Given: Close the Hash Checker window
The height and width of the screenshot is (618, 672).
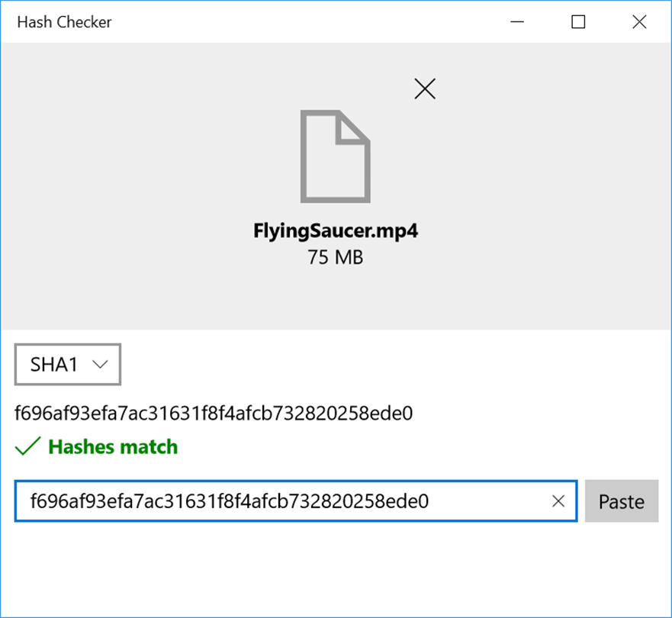Looking at the screenshot, I should [x=639, y=21].
